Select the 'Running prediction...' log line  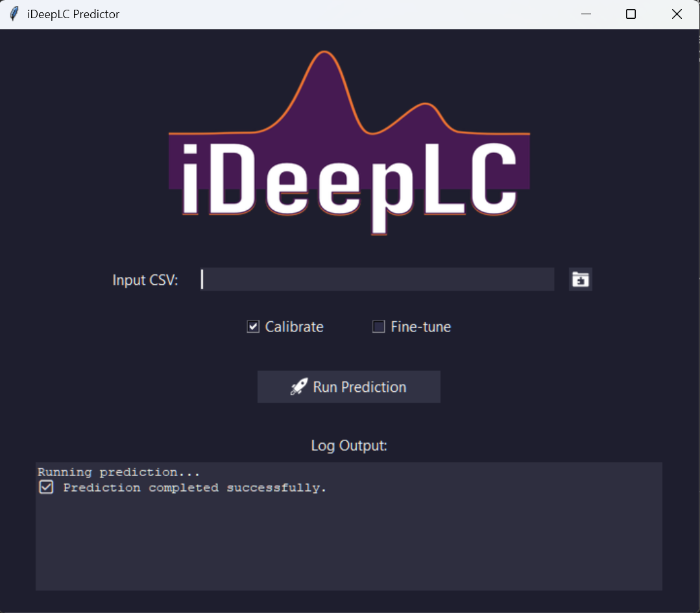click(x=118, y=472)
